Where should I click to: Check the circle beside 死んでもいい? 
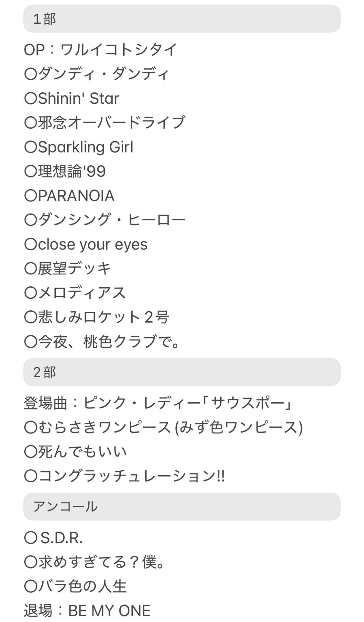[31, 452]
